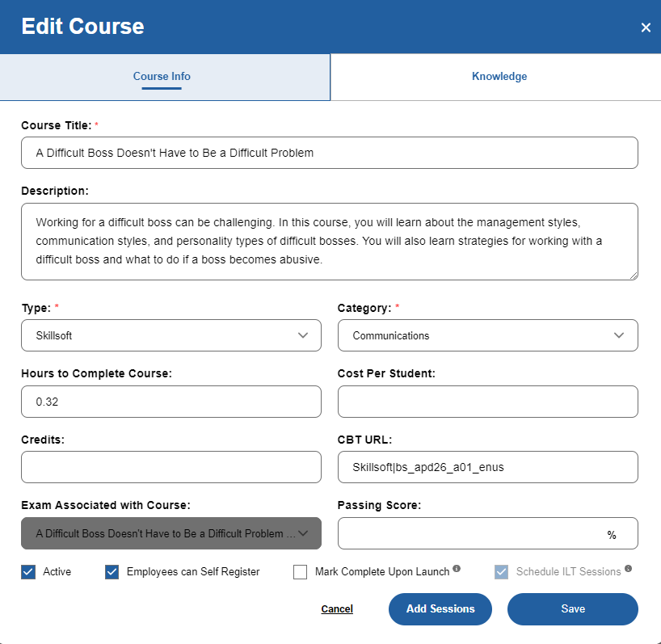This screenshot has width=661, height=644.
Task: Click the Cost Per Student field
Action: coord(488,402)
